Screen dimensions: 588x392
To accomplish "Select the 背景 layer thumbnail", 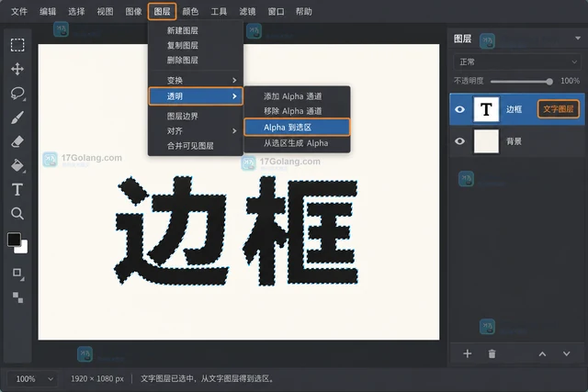I will tap(486, 141).
